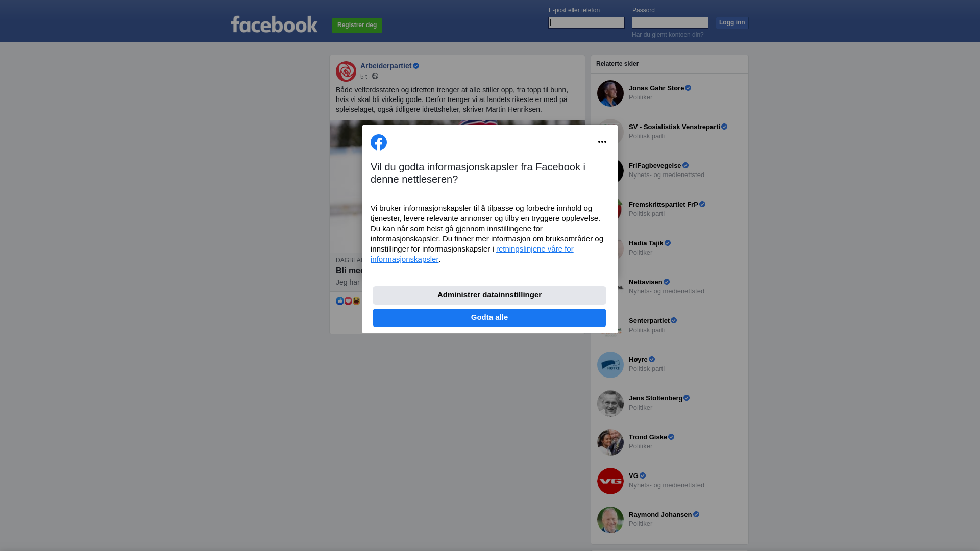Click the Facebook logo in cookie dialog
Screen dimensions: 980x551
379,142
